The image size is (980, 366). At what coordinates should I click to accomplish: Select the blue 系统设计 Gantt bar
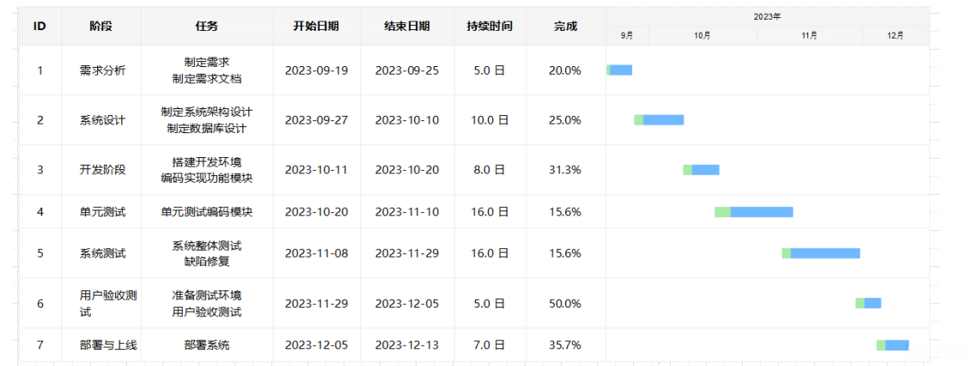point(663,120)
